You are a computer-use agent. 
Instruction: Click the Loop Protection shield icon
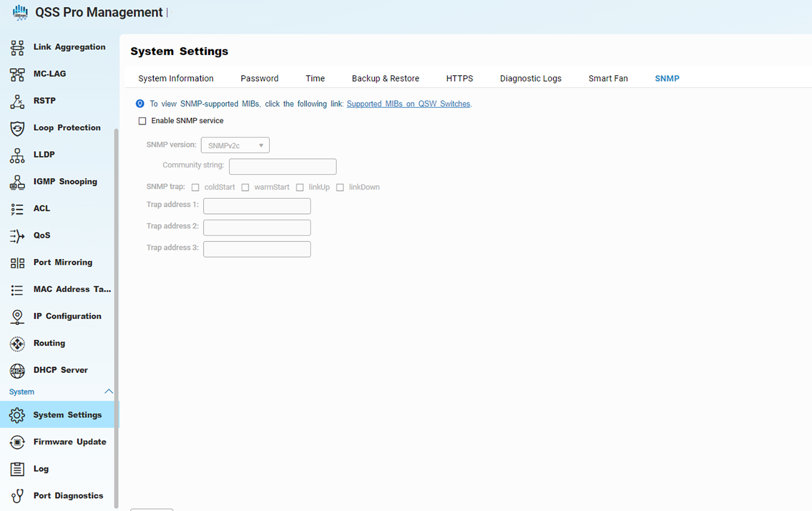click(x=18, y=128)
